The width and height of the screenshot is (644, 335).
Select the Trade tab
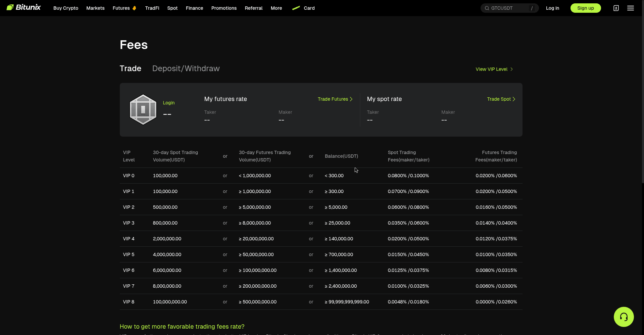click(131, 68)
